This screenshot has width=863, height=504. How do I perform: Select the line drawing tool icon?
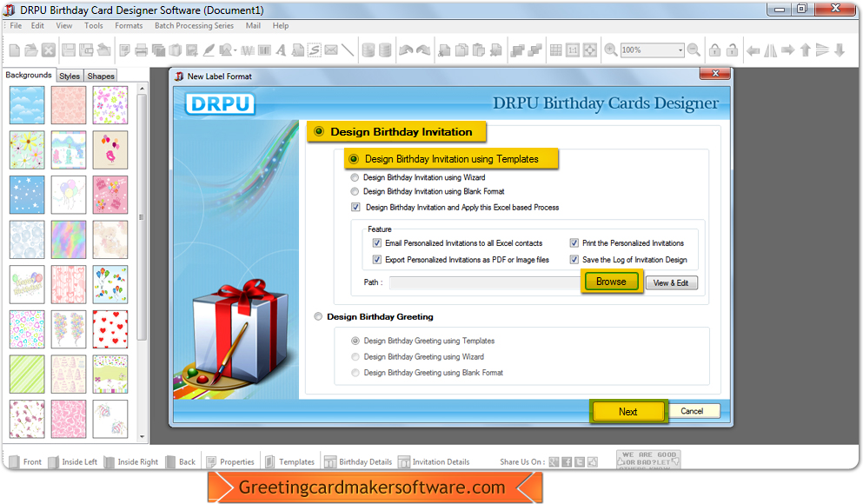click(x=348, y=50)
